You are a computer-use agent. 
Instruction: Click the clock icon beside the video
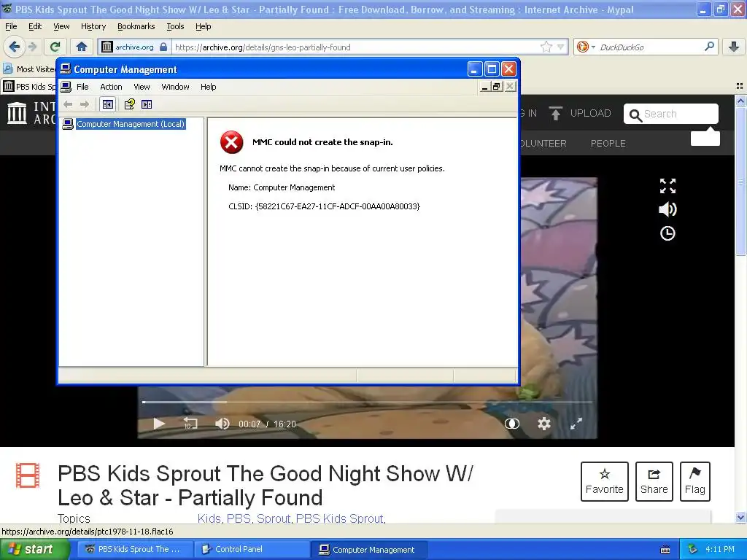coord(667,233)
